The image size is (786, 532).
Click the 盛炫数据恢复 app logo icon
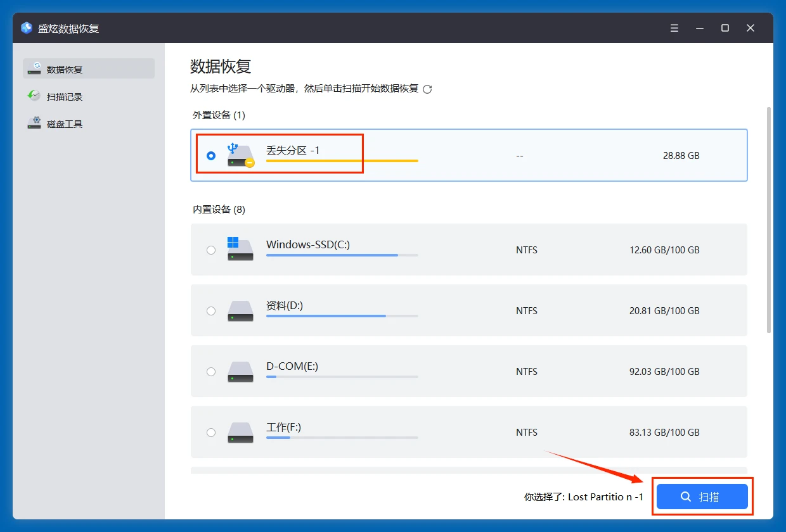27,28
